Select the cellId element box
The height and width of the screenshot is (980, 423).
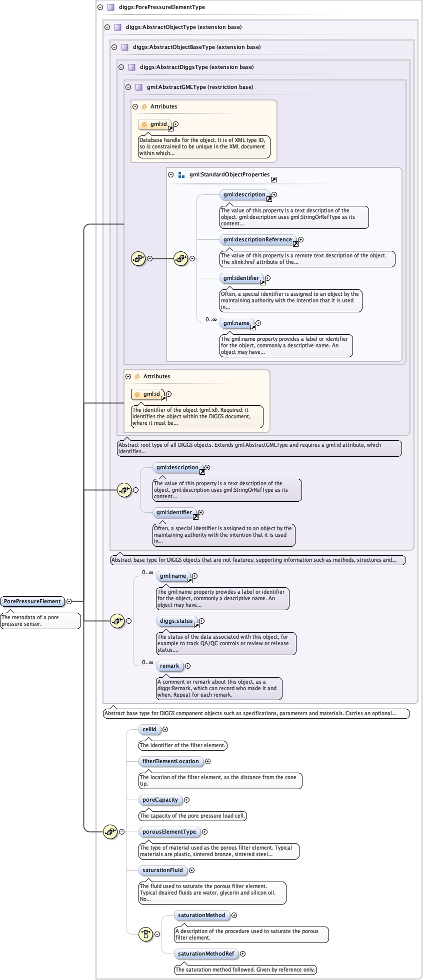149,730
